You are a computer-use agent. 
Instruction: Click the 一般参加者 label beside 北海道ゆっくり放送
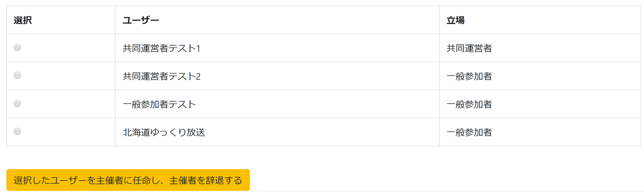(469, 133)
